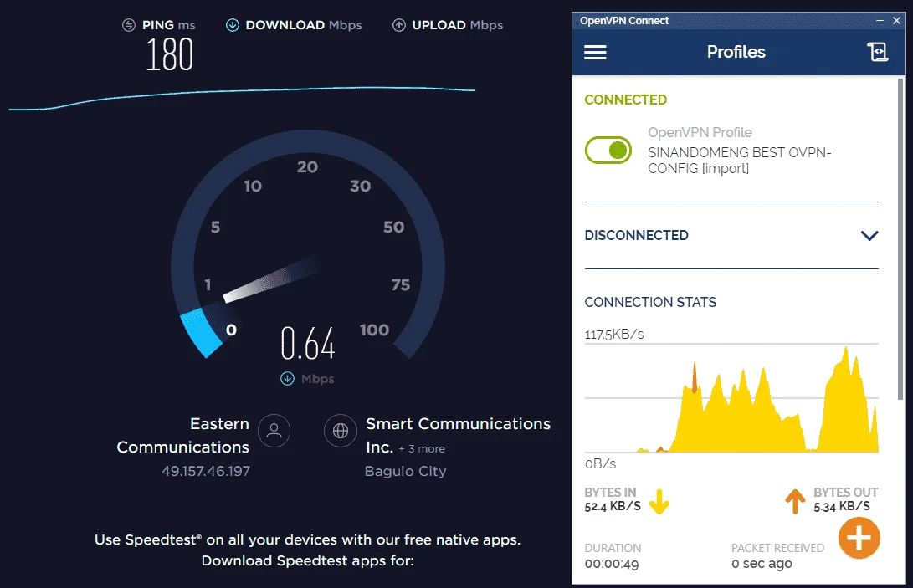The height and width of the screenshot is (588, 913).
Task: Click the Profiles header title
Action: click(736, 52)
